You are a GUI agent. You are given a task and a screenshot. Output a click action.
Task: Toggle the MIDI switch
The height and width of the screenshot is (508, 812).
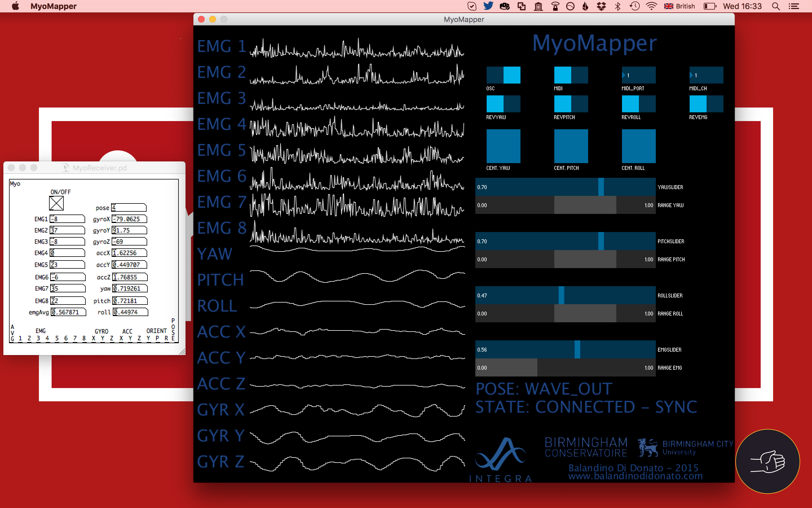571,75
